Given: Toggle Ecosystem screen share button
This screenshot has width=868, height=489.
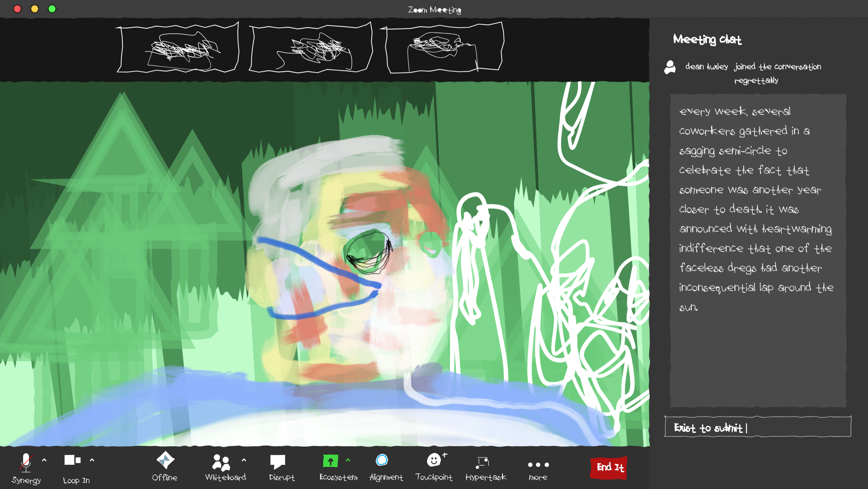Looking at the screenshot, I should pos(330,461).
